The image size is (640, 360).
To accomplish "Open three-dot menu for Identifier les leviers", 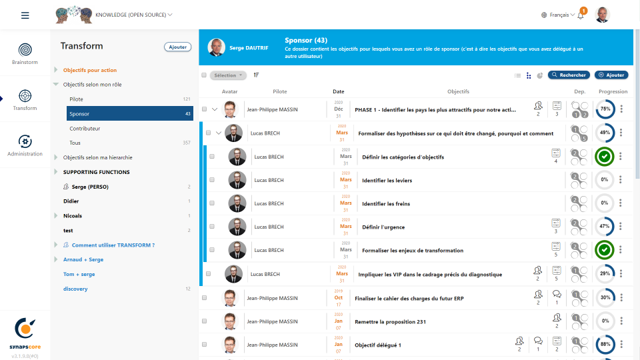I will (x=620, y=180).
